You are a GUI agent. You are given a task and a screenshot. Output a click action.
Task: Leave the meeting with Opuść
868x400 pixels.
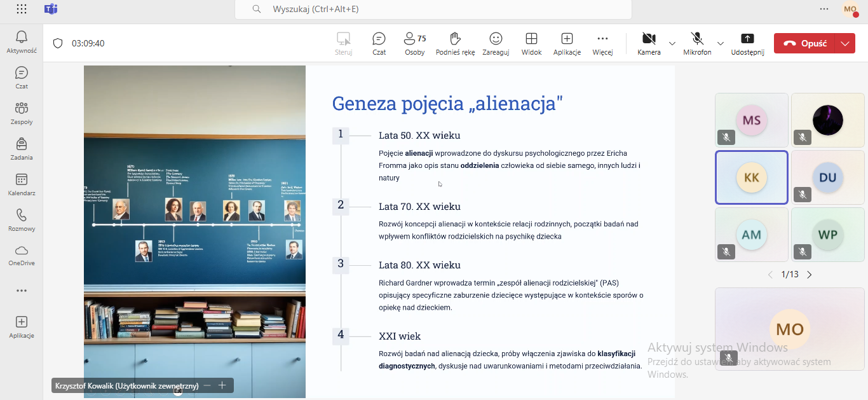click(x=805, y=43)
